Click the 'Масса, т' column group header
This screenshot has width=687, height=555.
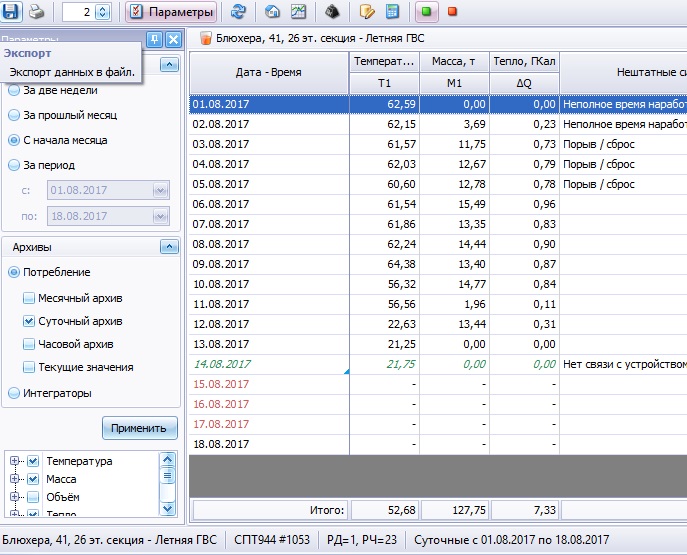click(x=454, y=62)
